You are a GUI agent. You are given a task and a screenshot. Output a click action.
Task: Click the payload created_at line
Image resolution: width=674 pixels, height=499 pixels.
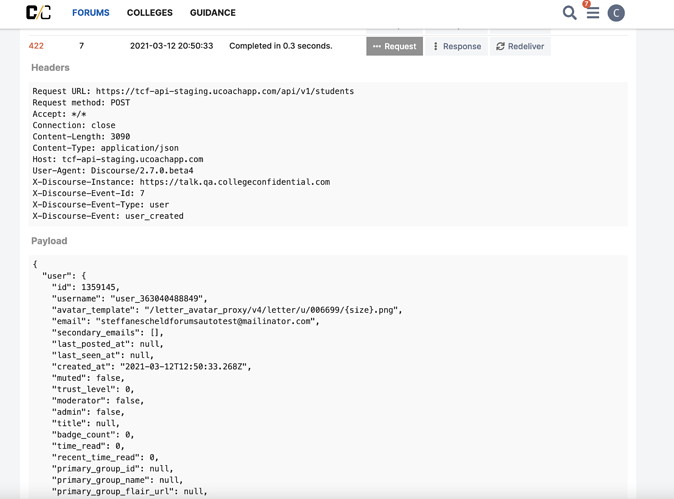(151, 367)
